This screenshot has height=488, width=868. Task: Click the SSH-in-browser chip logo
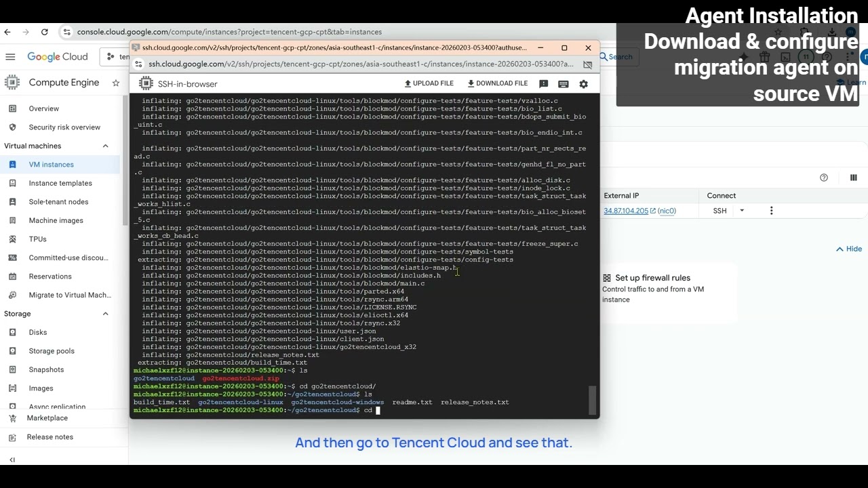[146, 83]
